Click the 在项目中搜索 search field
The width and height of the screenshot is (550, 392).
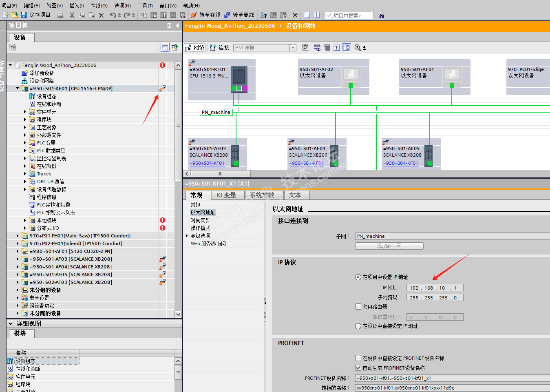coord(349,16)
